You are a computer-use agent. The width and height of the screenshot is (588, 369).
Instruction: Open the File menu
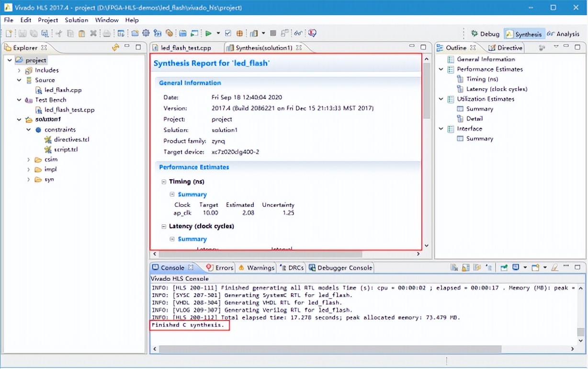[x=9, y=20]
